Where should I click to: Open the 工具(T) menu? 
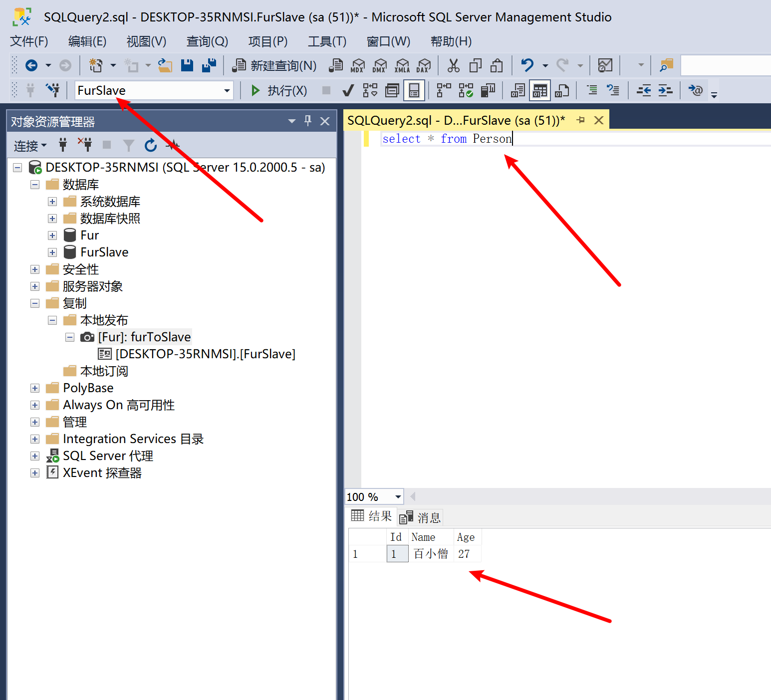[327, 41]
